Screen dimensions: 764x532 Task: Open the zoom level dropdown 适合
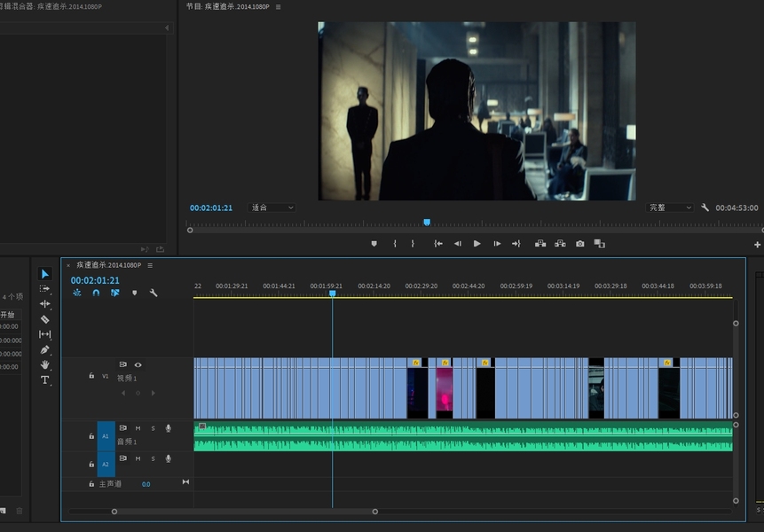272,207
